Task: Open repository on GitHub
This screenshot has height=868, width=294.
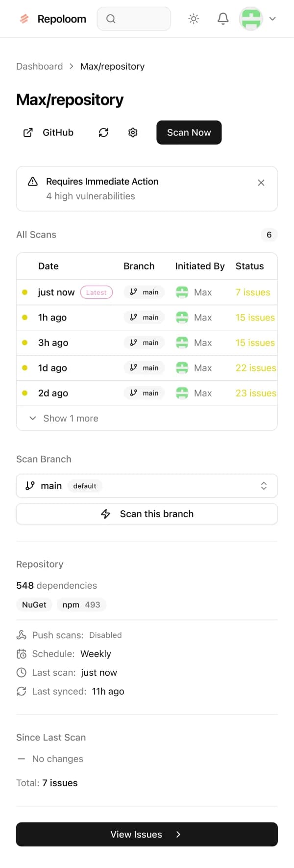Action: pyautogui.click(x=48, y=132)
